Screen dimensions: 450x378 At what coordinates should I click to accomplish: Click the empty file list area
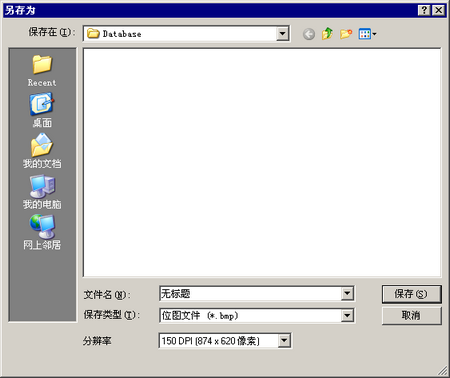(x=262, y=162)
